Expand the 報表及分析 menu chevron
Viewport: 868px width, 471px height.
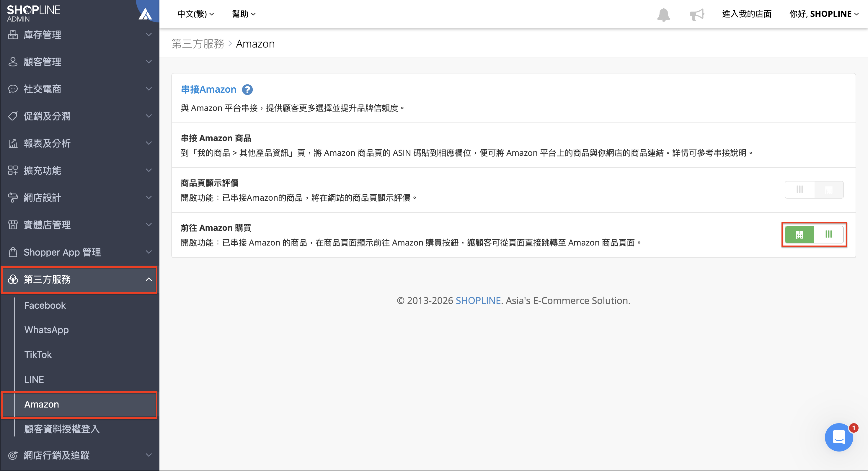pos(149,143)
